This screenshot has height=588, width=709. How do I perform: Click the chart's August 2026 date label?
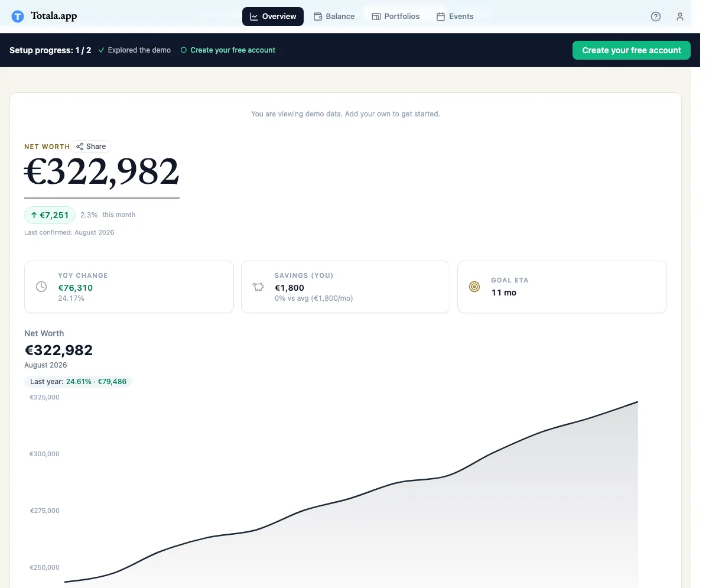click(45, 365)
